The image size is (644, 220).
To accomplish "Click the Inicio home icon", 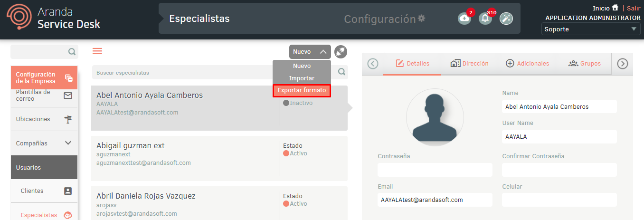I will click(x=615, y=8).
